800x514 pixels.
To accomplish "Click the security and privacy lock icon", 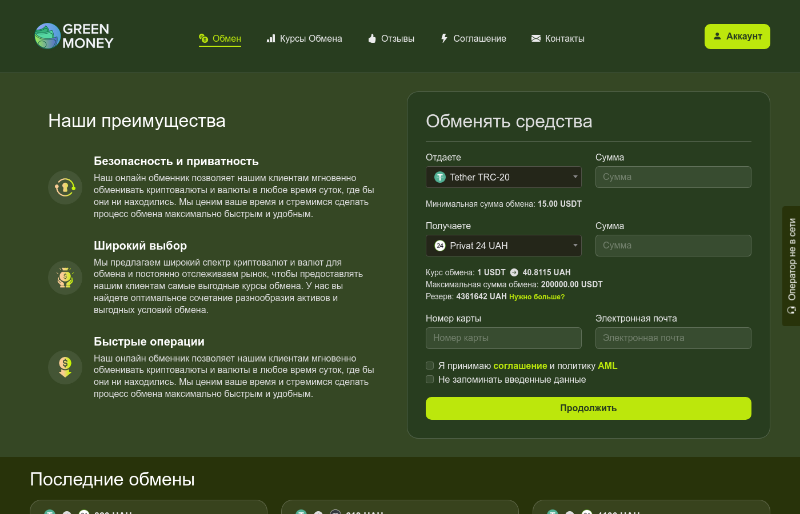I will tap(65, 186).
